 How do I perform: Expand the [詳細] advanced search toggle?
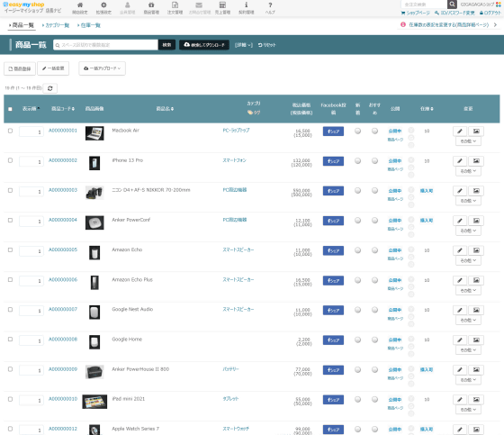tap(244, 45)
